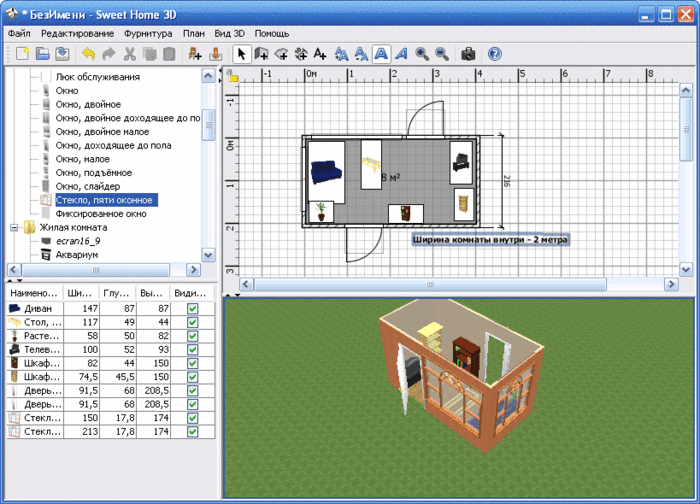700x504 pixels.
Task: Toggle visibility checkbox for Диван row
Action: pos(192,308)
